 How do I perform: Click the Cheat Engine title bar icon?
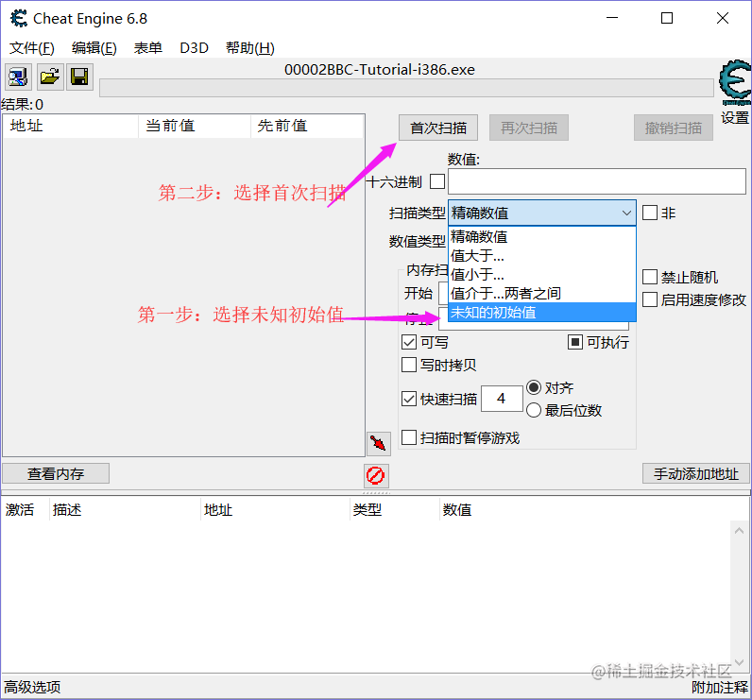19,18
